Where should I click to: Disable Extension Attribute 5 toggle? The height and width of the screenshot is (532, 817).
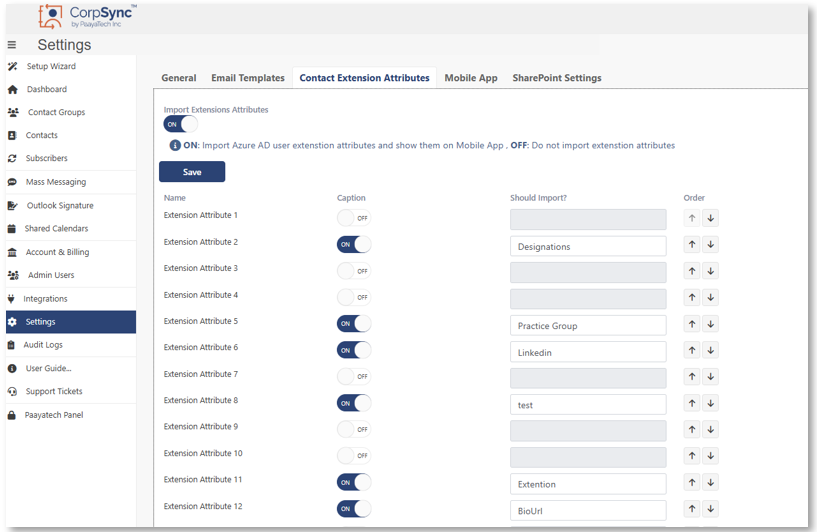click(x=354, y=324)
